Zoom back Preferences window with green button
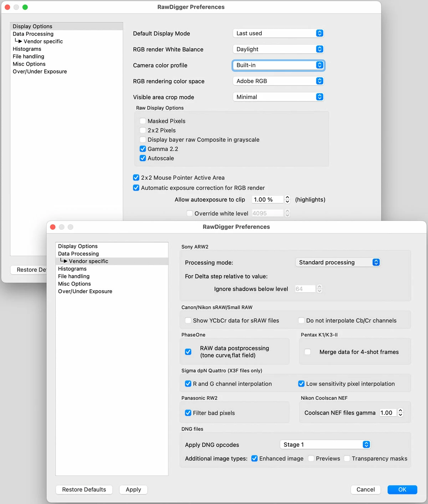The width and height of the screenshot is (428, 504). [x=25, y=7]
